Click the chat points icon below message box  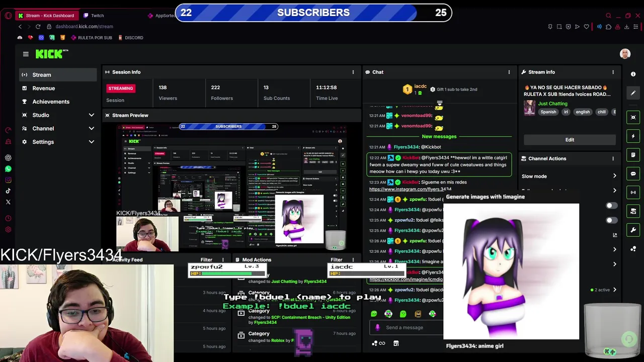(x=378, y=343)
